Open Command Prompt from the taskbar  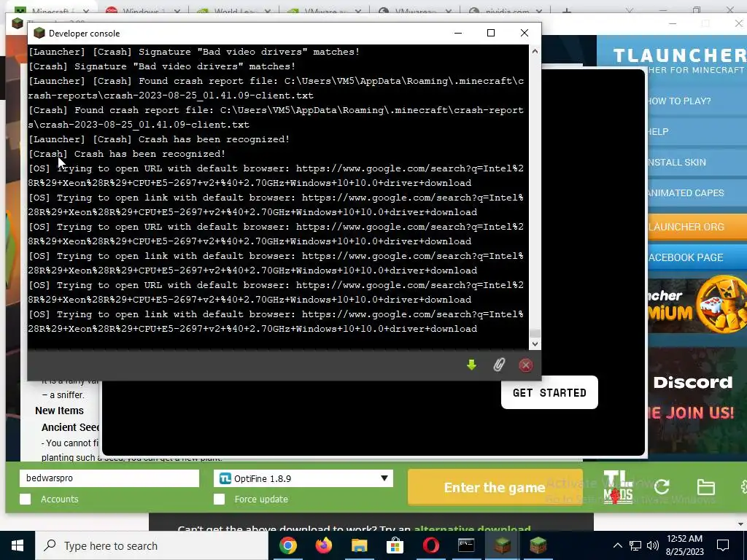(466, 545)
